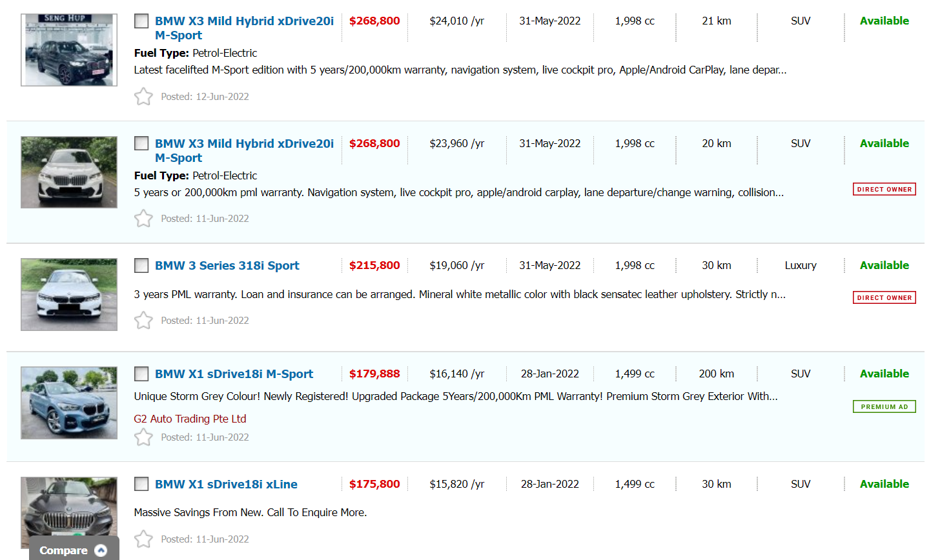Visit G2 Auto Trading Pte Ltd dealer page
Viewport: 951px width, 560px height.
[190, 419]
